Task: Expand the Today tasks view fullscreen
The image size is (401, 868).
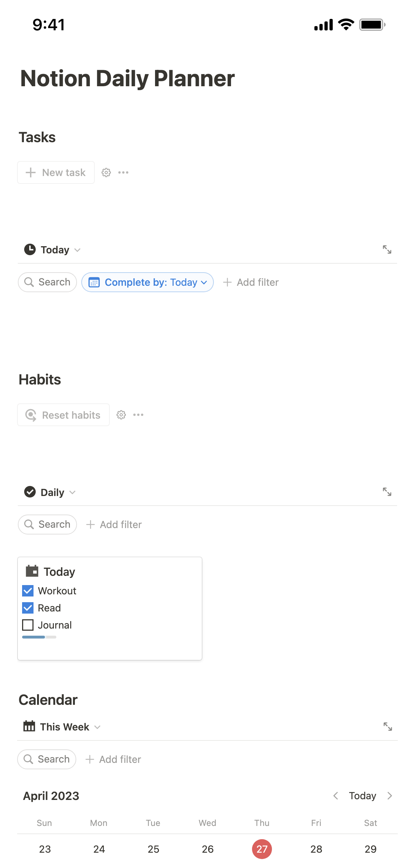Action: (x=387, y=249)
